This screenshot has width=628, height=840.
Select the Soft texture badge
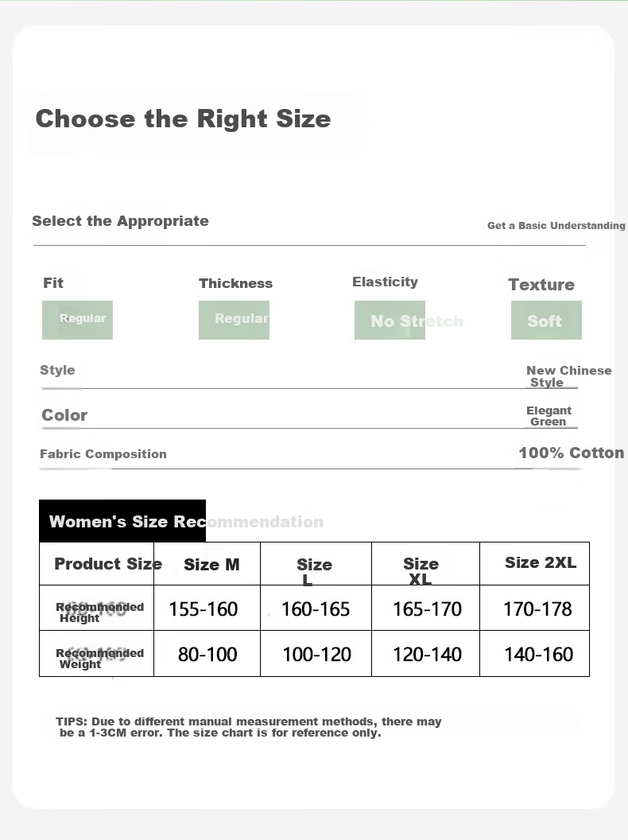pyautogui.click(x=546, y=320)
